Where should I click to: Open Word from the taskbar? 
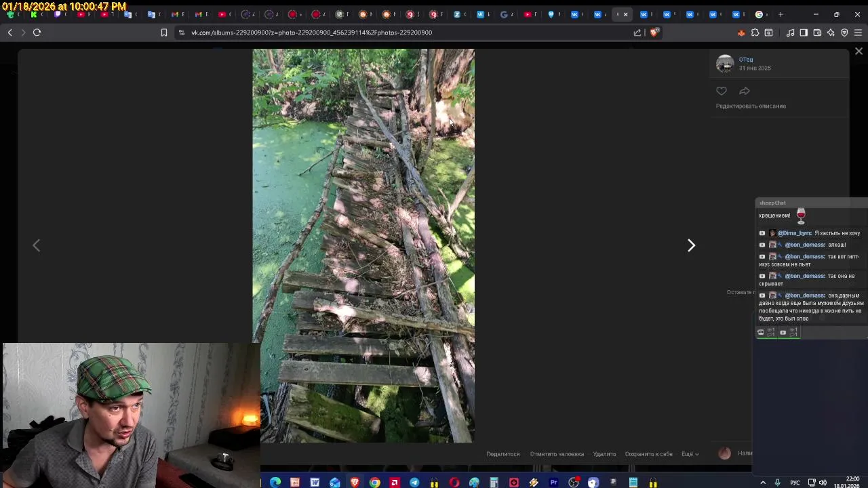315,483
